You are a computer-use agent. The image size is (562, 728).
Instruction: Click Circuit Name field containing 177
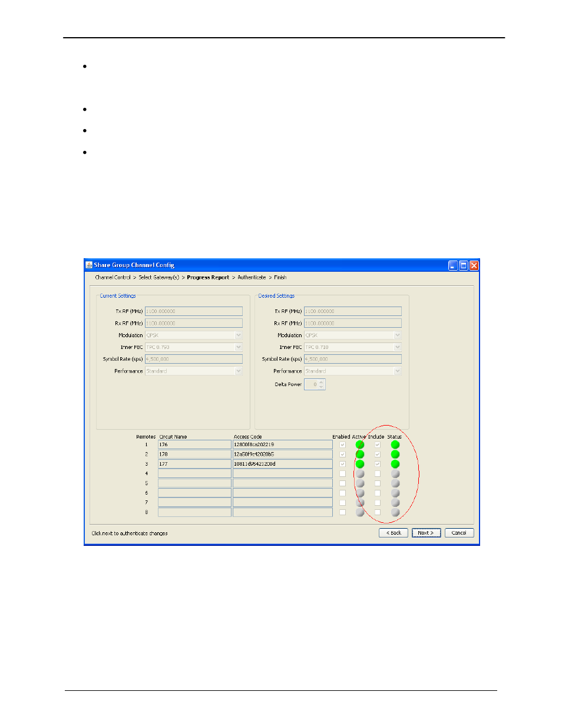click(x=194, y=464)
